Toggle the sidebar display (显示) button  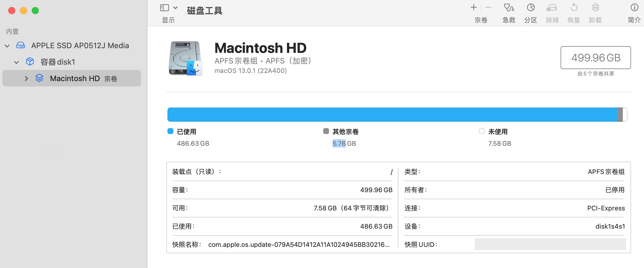pos(165,8)
